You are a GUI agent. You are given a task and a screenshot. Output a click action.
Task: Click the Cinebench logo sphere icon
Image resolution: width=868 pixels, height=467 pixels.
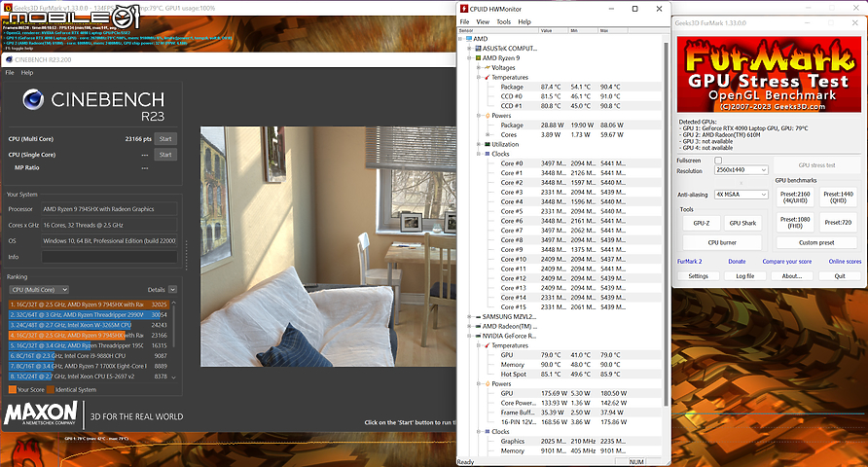tap(33, 99)
